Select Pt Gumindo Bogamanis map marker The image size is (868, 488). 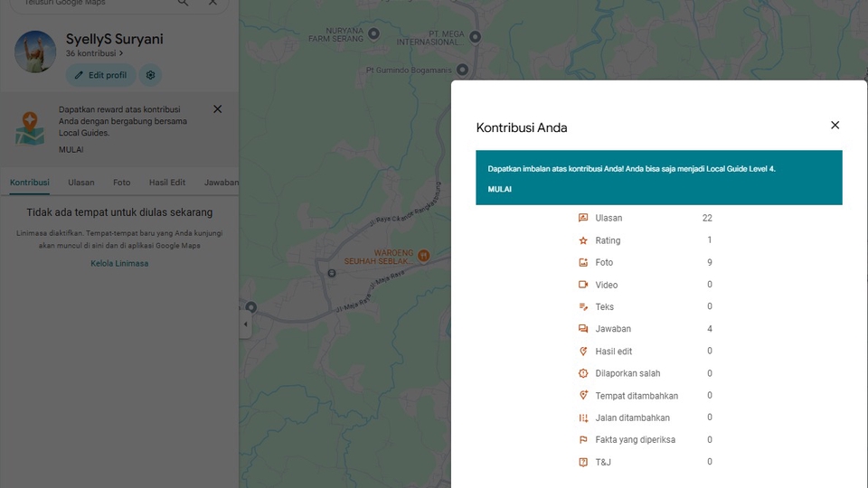click(462, 70)
